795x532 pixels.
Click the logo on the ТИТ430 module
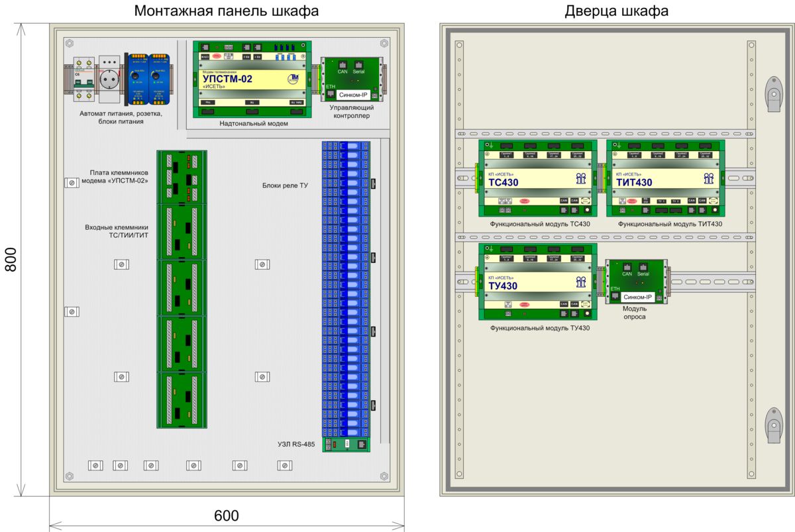point(709,178)
